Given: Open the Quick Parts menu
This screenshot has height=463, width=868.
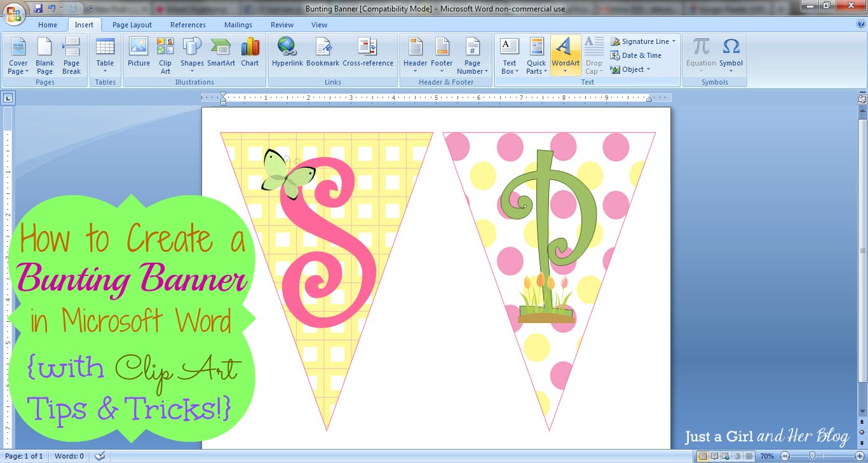Looking at the screenshot, I should point(536,56).
